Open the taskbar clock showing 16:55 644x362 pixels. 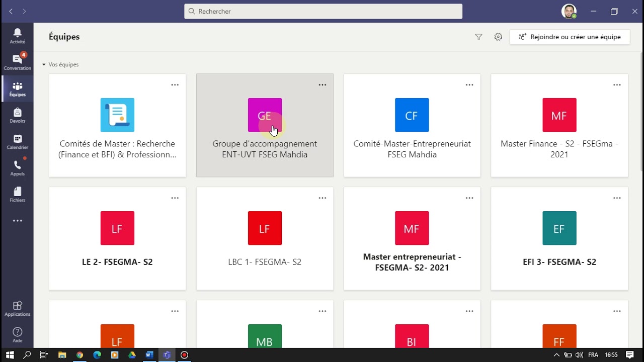(611, 355)
